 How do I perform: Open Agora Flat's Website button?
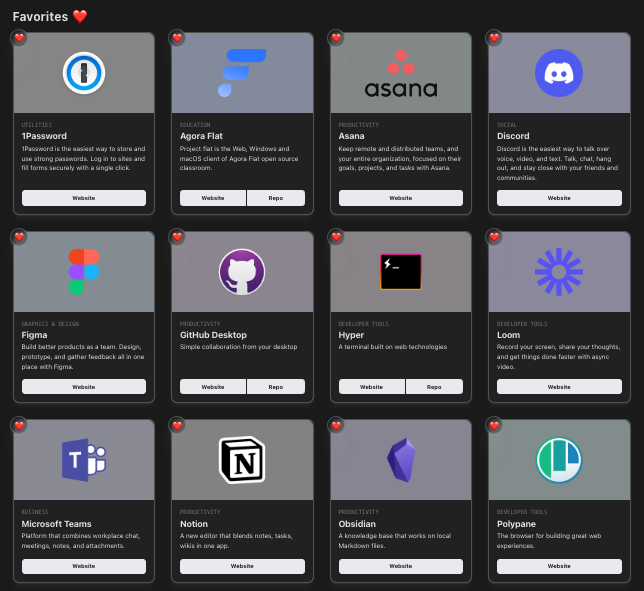(x=213, y=198)
